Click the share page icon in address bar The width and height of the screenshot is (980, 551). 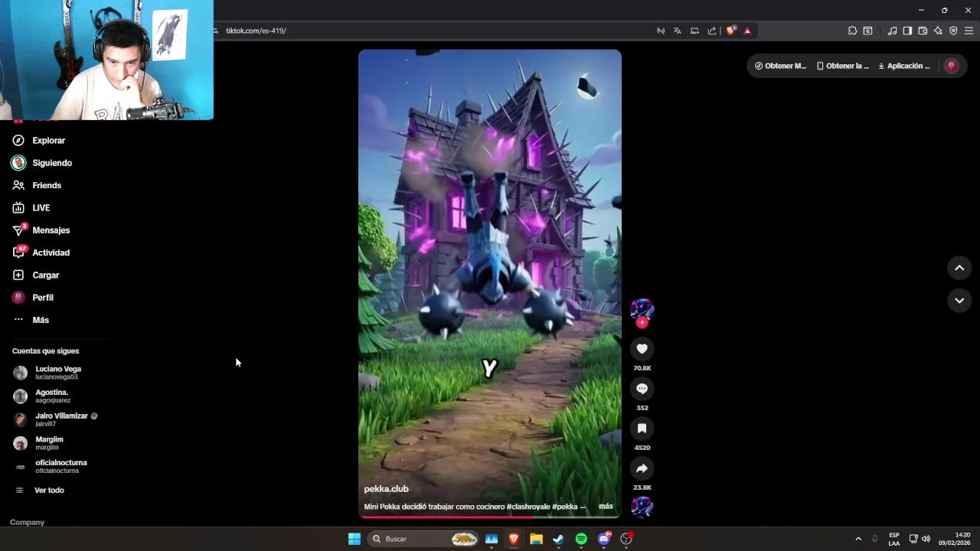(x=712, y=31)
